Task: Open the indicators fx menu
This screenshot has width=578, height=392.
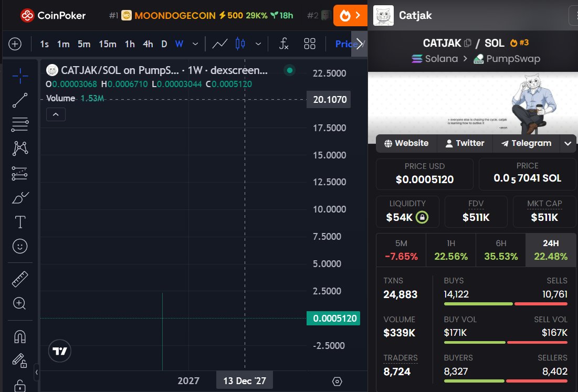Action: [x=283, y=44]
